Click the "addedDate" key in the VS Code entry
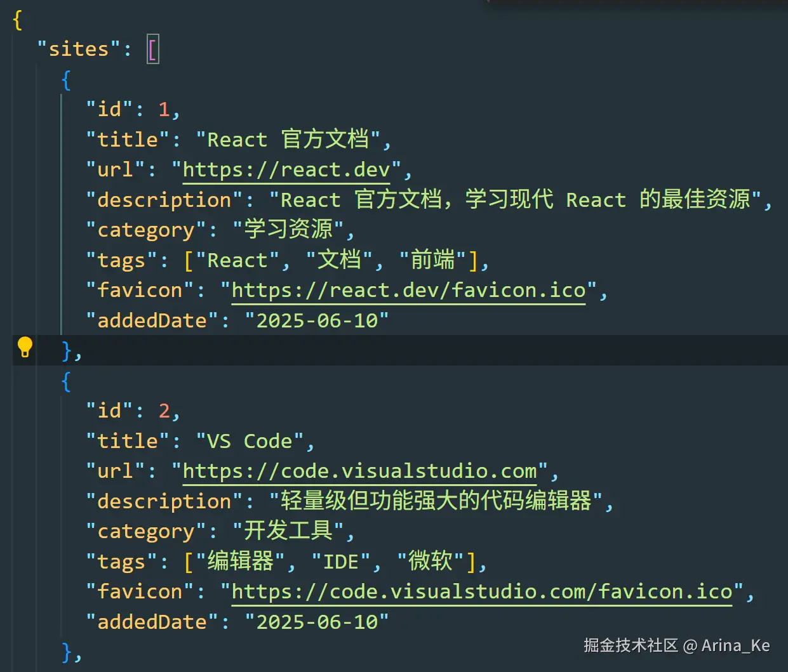Screen dimensions: 788x672 [152, 622]
